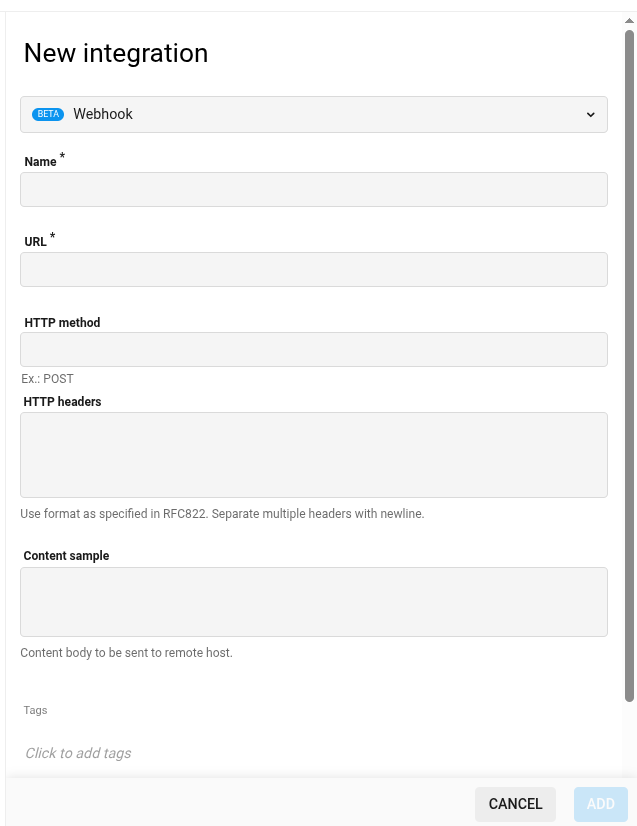Open the integration type dropdown
Image resolution: width=637 pixels, height=826 pixels.
coord(313,114)
